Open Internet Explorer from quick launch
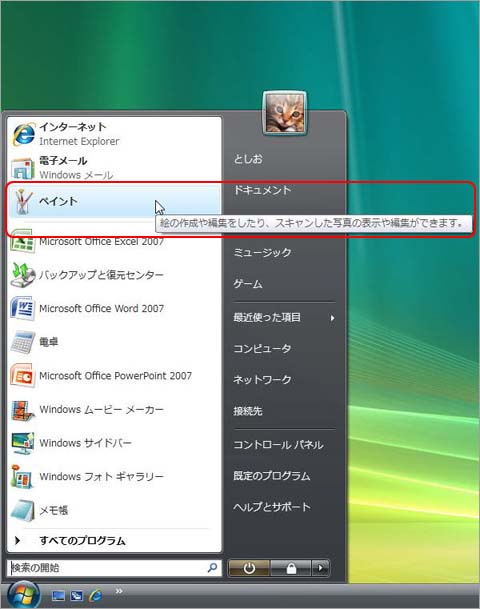The image size is (480, 609). 96,595
